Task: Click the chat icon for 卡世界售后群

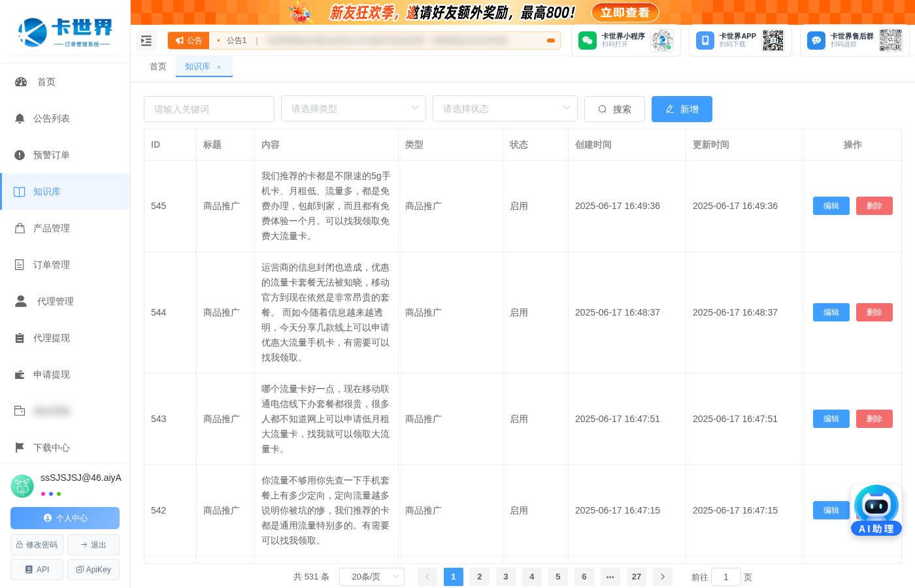Action: pos(816,41)
